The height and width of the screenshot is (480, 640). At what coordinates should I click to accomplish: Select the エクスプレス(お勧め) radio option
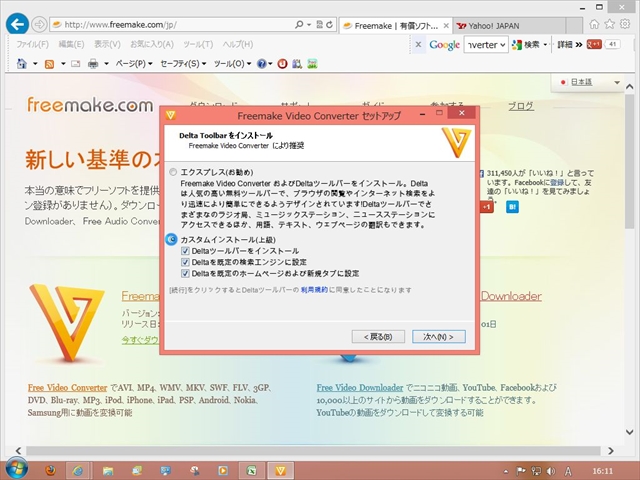(x=172, y=171)
